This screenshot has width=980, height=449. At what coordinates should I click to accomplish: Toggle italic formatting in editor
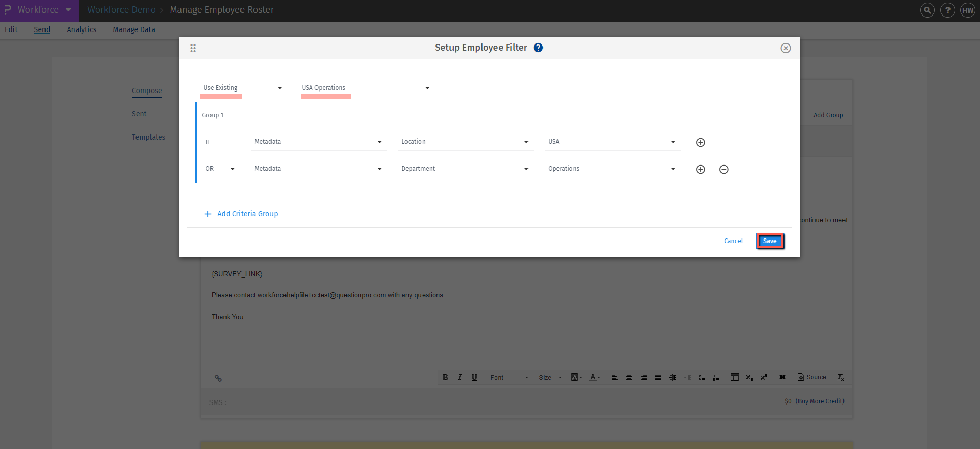(460, 377)
